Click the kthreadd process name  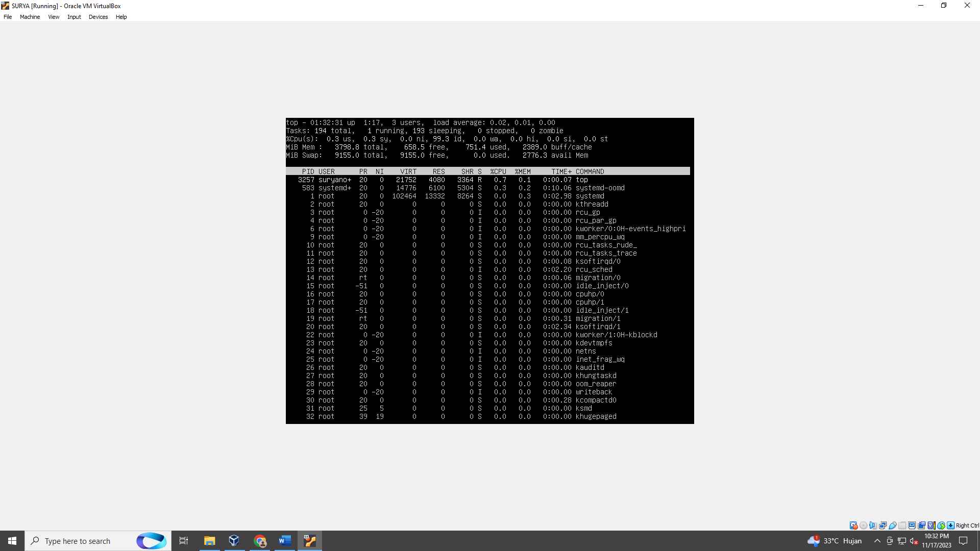tap(592, 204)
